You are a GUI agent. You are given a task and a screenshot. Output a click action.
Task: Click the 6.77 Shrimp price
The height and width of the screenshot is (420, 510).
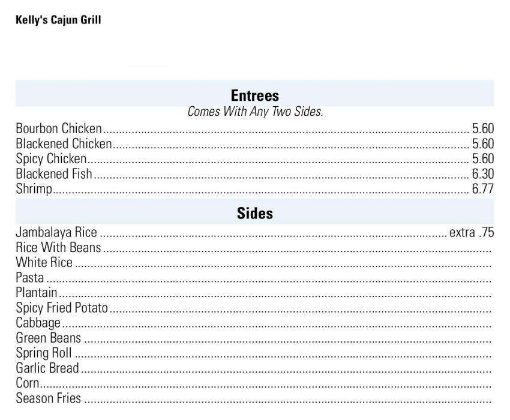[482, 189]
